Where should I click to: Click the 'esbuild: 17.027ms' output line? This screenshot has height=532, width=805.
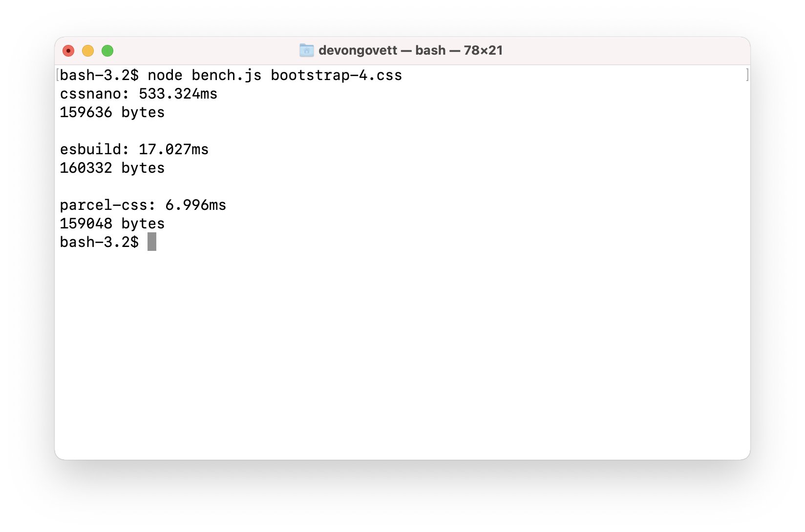point(134,149)
